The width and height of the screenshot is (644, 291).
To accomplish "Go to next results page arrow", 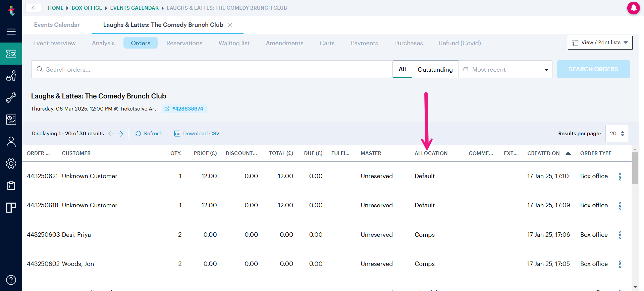I will point(120,134).
